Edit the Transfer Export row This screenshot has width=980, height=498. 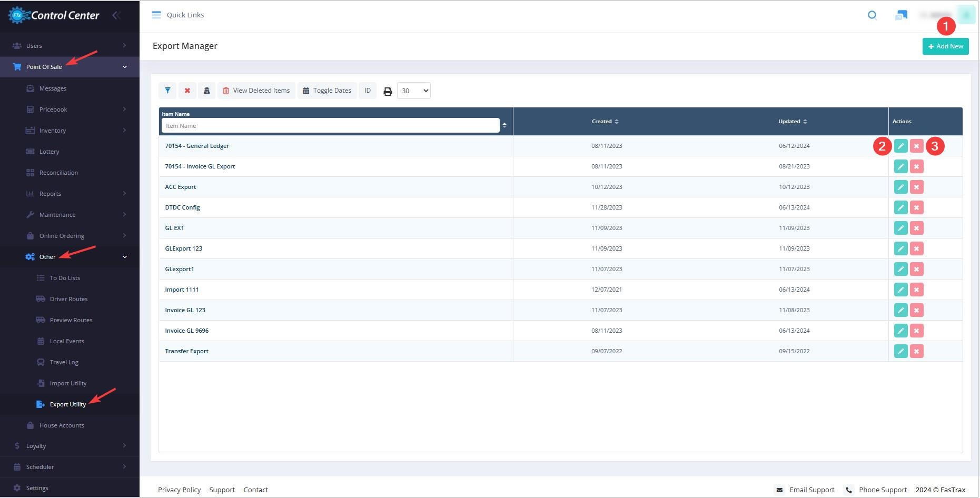tap(900, 351)
